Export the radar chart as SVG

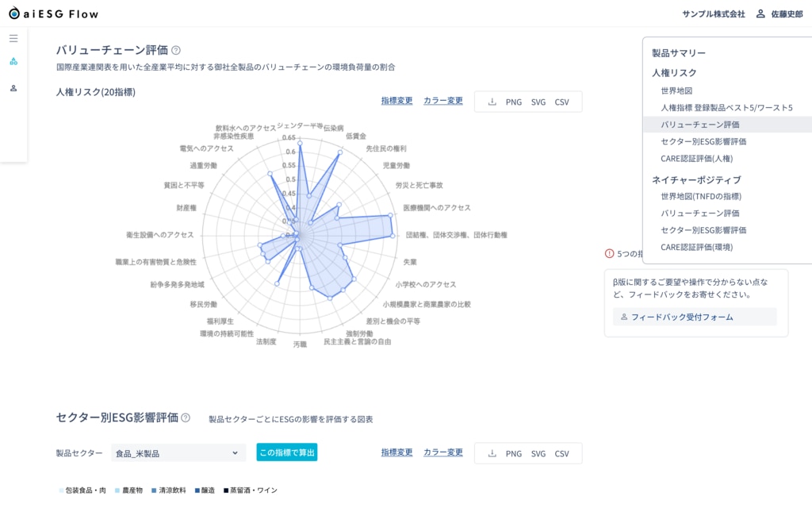tap(538, 102)
